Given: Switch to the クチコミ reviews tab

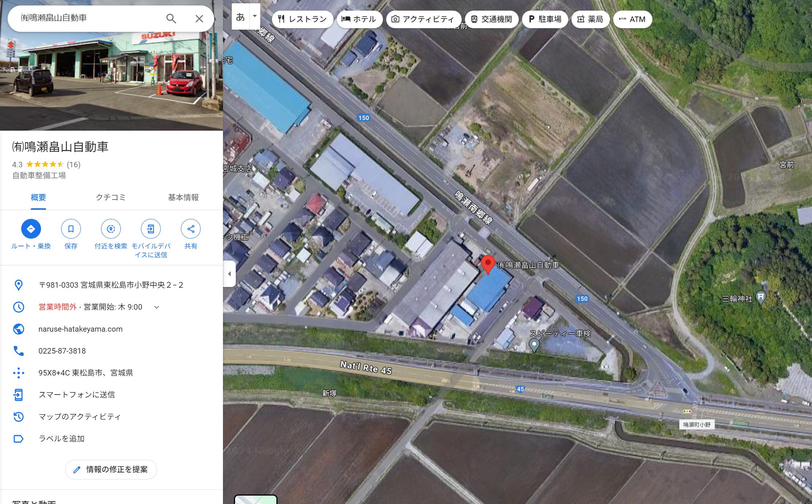Looking at the screenshot, I should click(111, 197).
